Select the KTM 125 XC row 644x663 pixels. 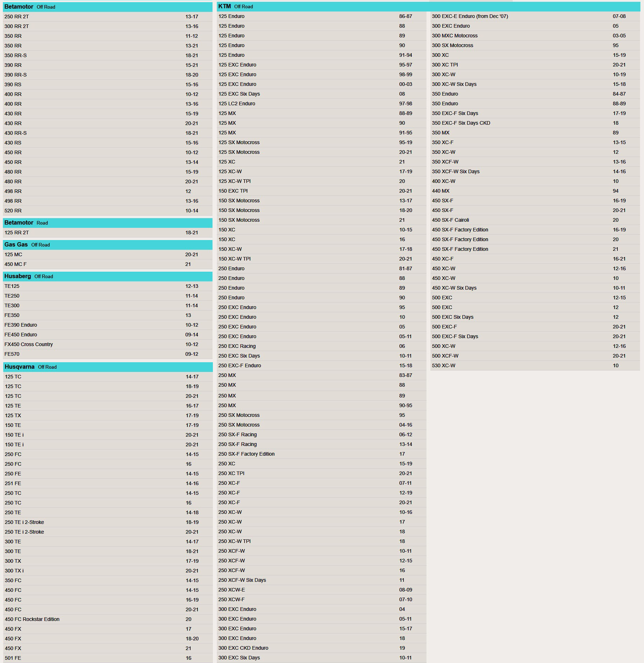[321, 162]
